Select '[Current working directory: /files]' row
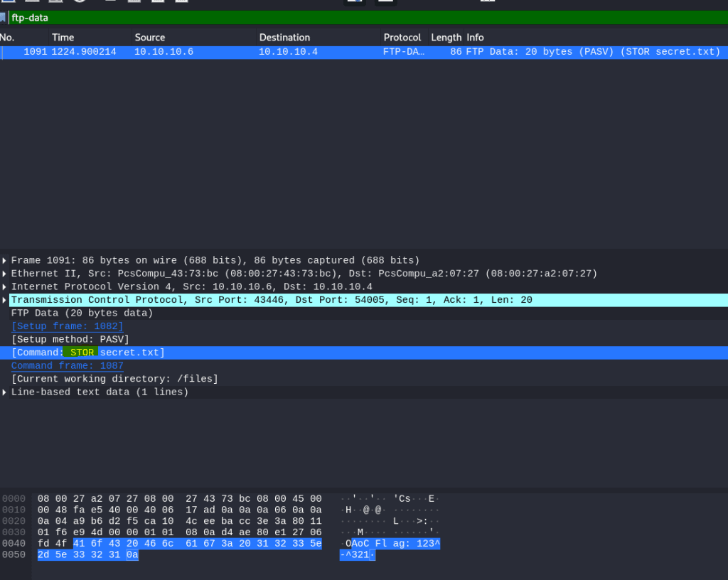The image size is (728, 580). pos(364,379)
